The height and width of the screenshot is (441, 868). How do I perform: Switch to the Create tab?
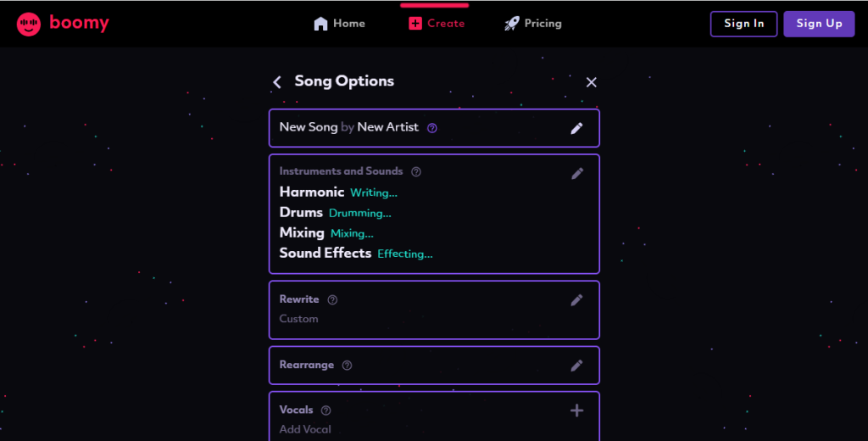[x=437, y=24]
